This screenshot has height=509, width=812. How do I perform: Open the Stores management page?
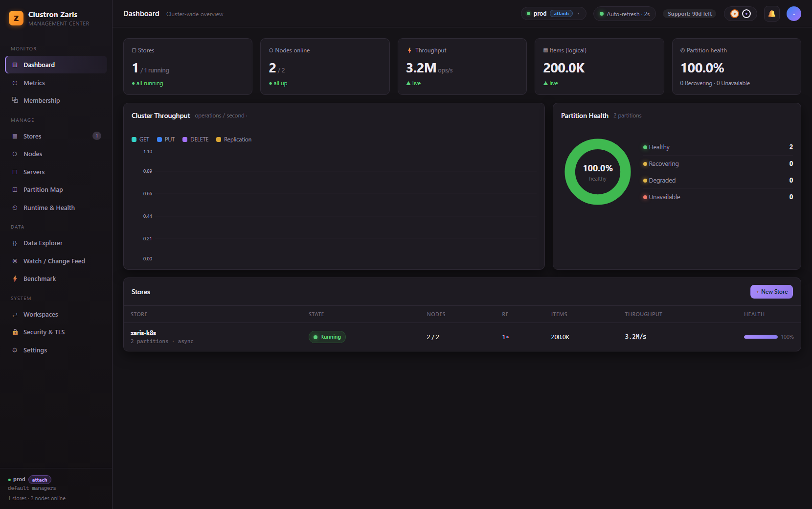coord(56,136)
